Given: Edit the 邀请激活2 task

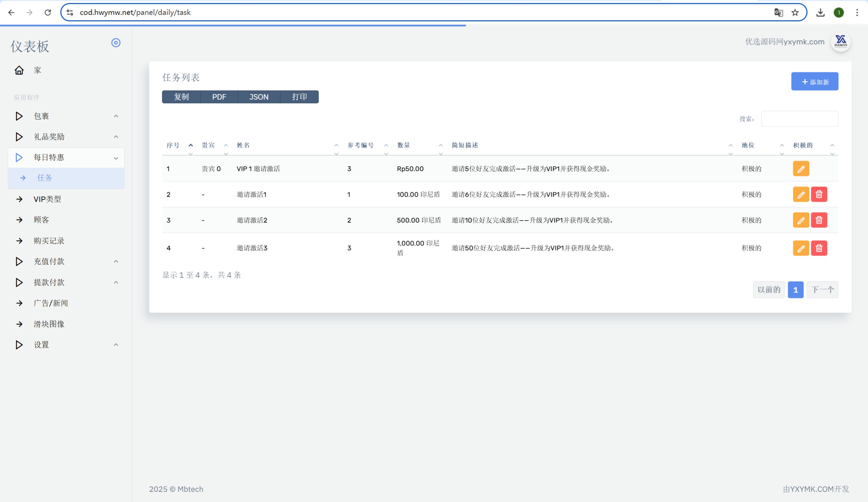Looking at the screenshot, I should point(801,220).
